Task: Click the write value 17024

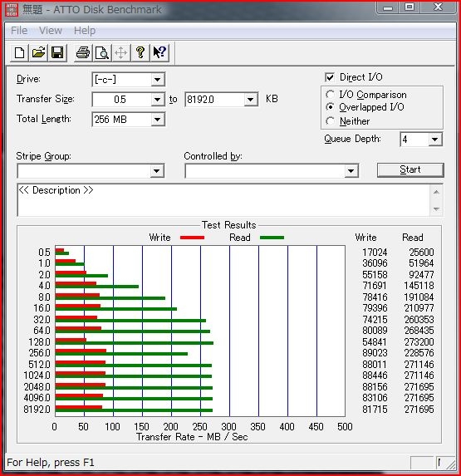Action: click(x=375, y=253)
